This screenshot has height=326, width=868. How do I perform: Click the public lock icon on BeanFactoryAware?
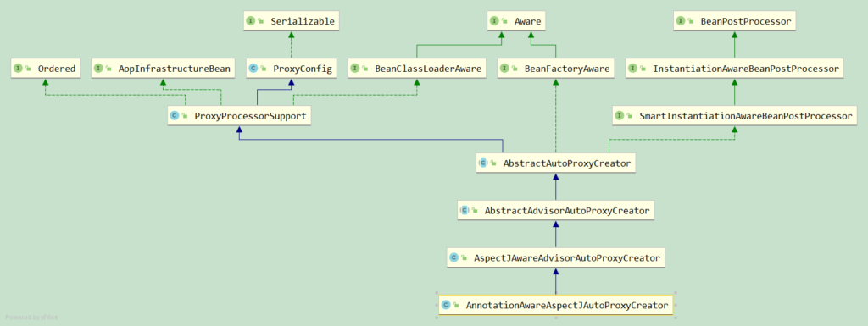(514, 69)
